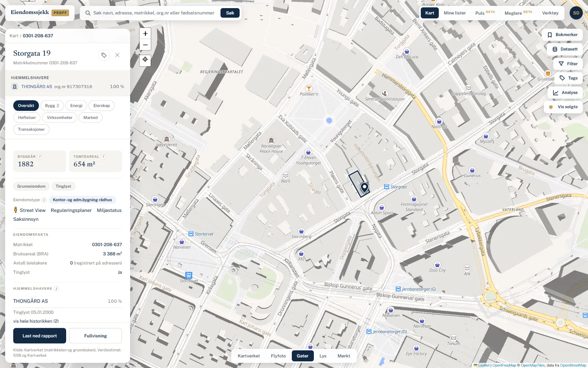588x368 pixels.
Task: Click the info icon beside Hjemmelshavere
Action: pos(56,289)
